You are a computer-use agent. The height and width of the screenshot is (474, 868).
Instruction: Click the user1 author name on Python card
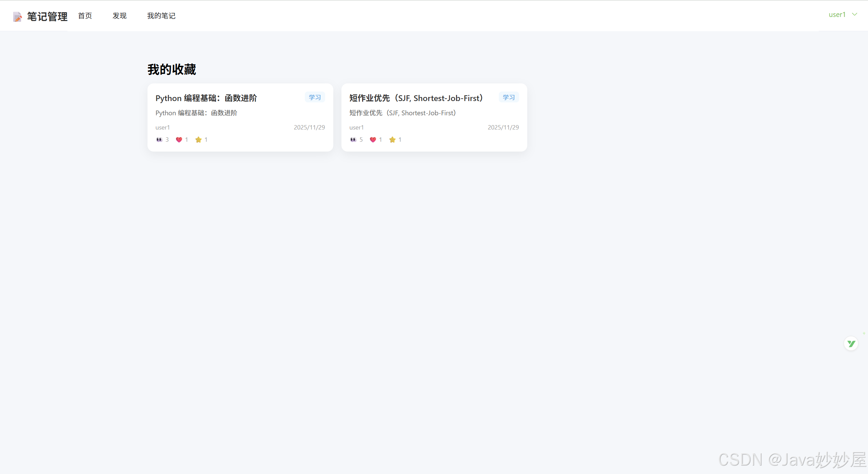(x=163, y=127)
